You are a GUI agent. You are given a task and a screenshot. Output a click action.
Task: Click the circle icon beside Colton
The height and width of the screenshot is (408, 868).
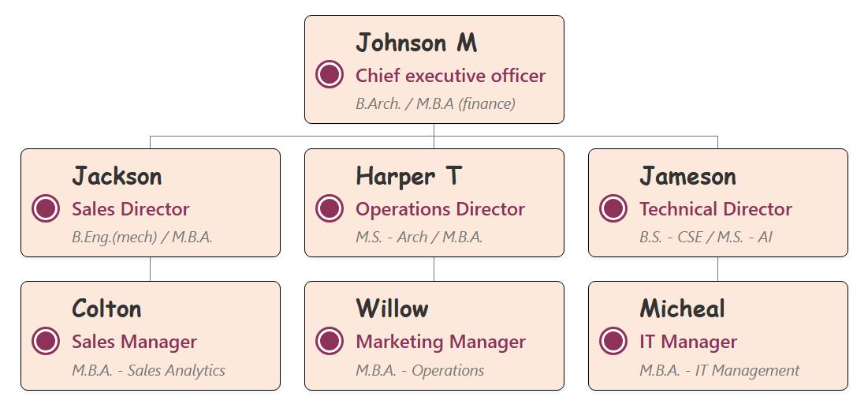tap(46, 341)
